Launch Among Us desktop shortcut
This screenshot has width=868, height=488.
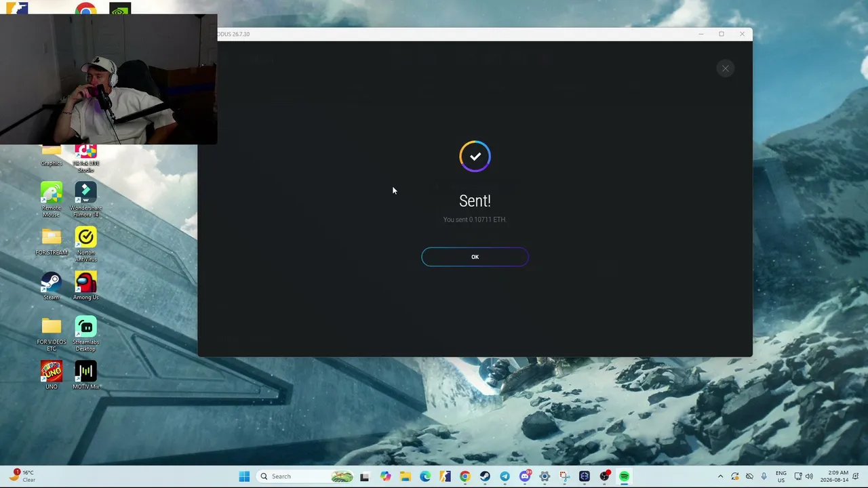pyautogui.click(x=85, y=286)
